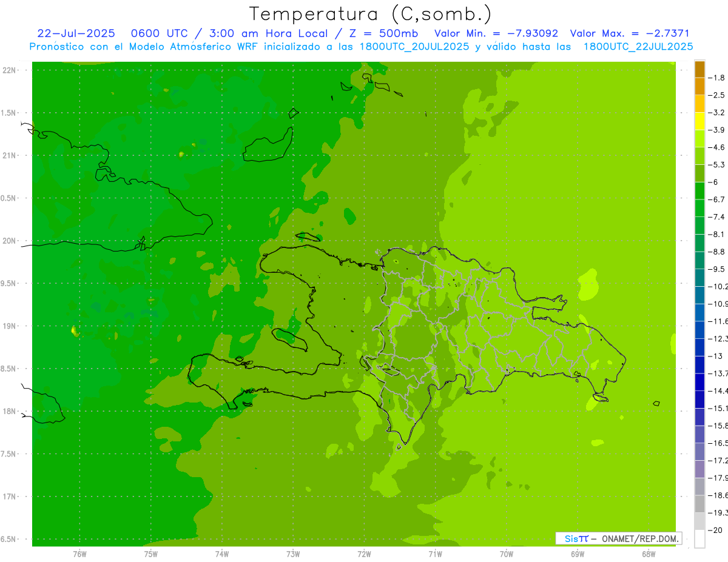Click the '72W' longitude axis label
The image size is (728, 562).
(x=365, y=554)
